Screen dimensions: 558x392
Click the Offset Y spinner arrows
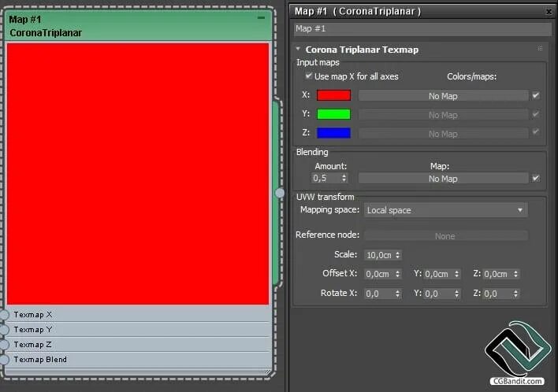click(x=457, y=274)
